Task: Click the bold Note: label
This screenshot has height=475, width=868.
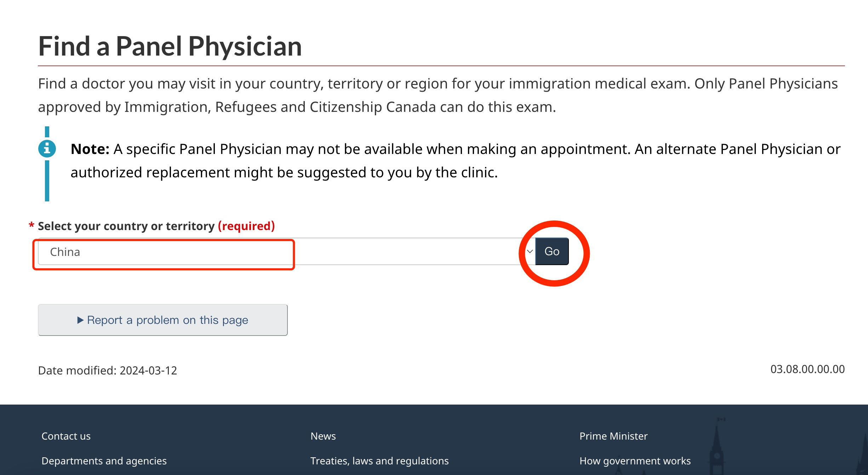Action: pyautogui.click(x=90, y=149)
